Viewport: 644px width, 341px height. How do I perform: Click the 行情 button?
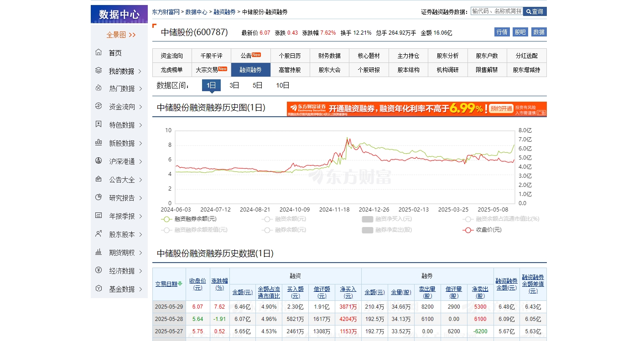[x=502, y=32]
